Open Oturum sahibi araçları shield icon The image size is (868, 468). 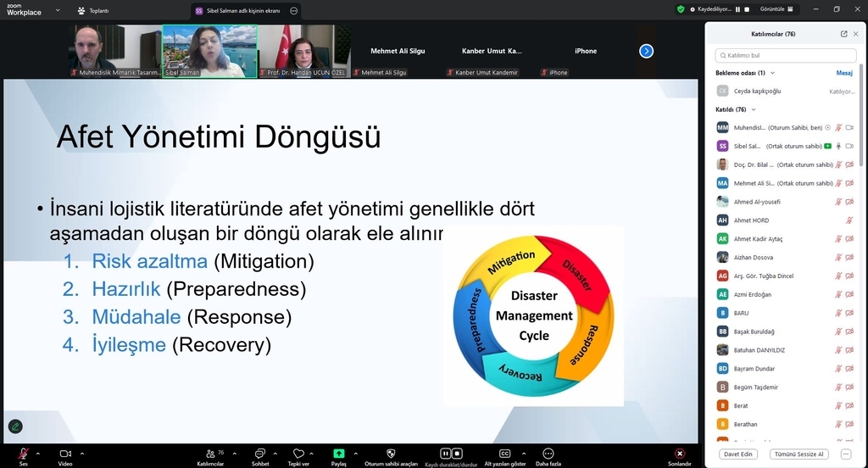point(391,454)
